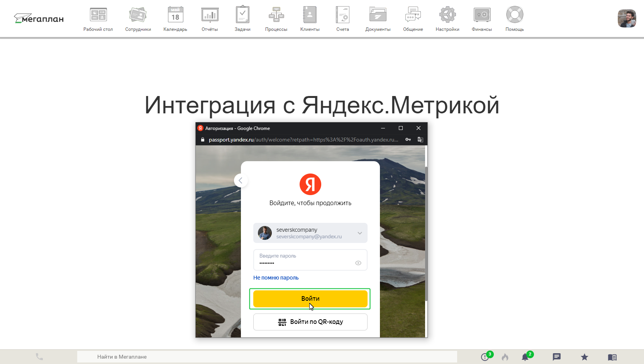This screenshot has height=364, width=644.
Task: Click the Интеграция с Яндекс.Метрикой heading
Action: pyautogui.click(x=322, y=105)
